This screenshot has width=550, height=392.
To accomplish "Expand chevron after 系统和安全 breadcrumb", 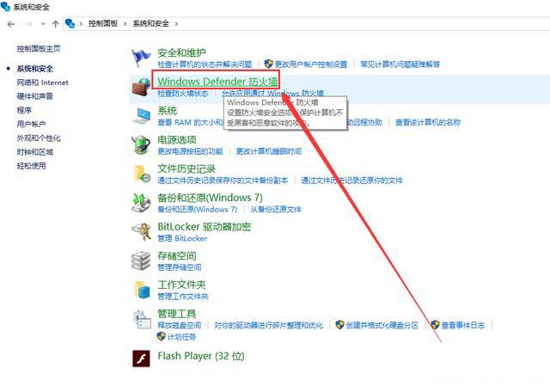I will coord(176,24).
